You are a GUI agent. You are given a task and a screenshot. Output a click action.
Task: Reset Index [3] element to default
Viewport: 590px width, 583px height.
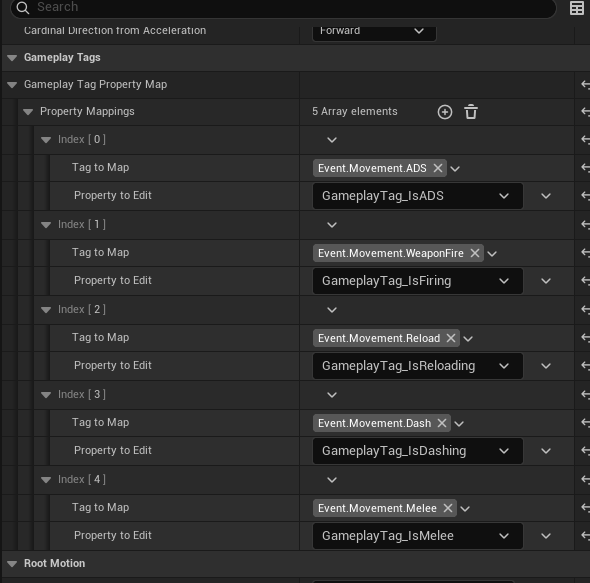(x=585, y=394)
